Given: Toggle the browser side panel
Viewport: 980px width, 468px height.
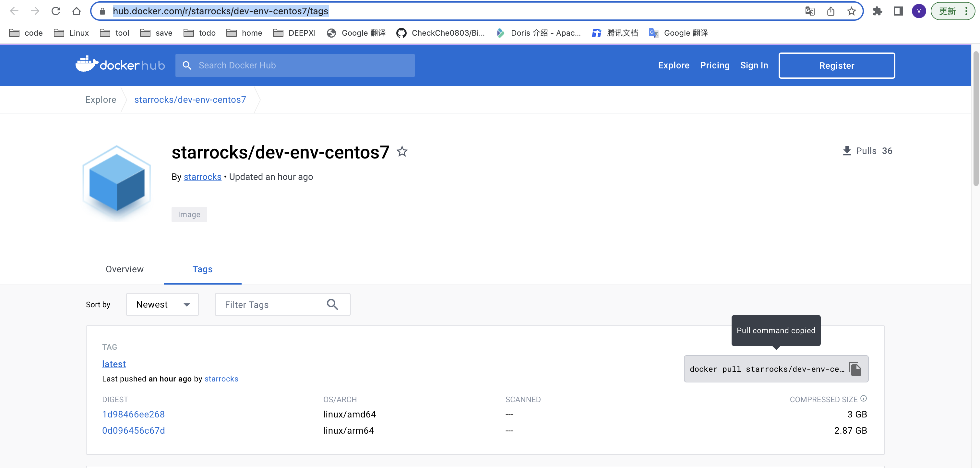Looking at the screenshot, I should [x=898, y=11].
